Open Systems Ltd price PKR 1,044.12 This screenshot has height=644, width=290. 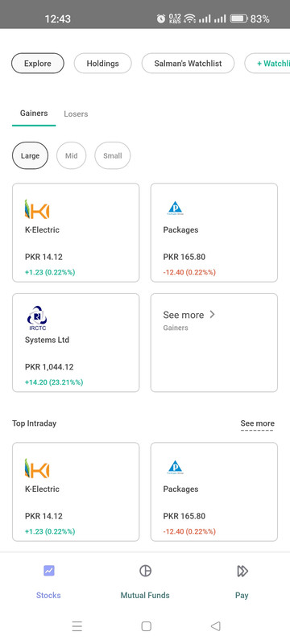tap(49, 367)
